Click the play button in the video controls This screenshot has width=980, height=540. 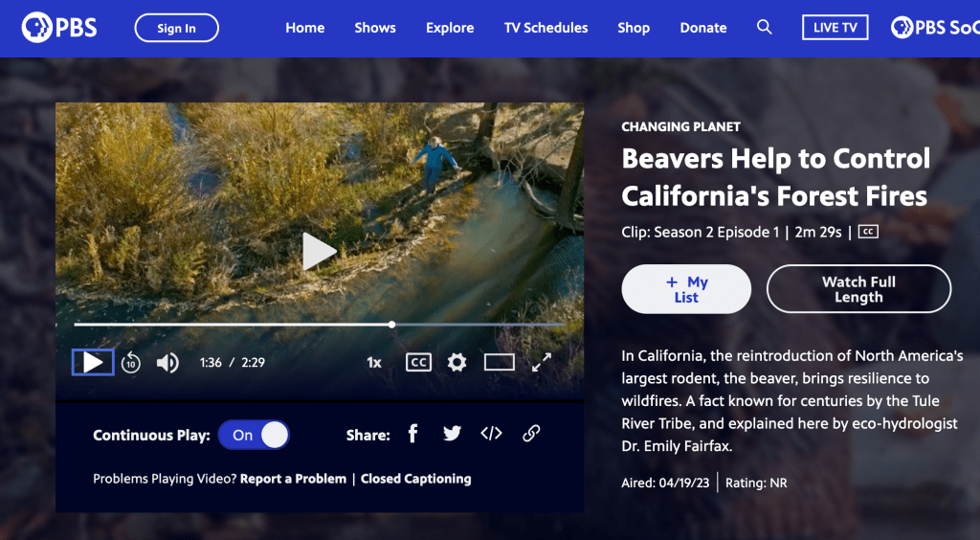pyautogui.click(x=93, y=362)
